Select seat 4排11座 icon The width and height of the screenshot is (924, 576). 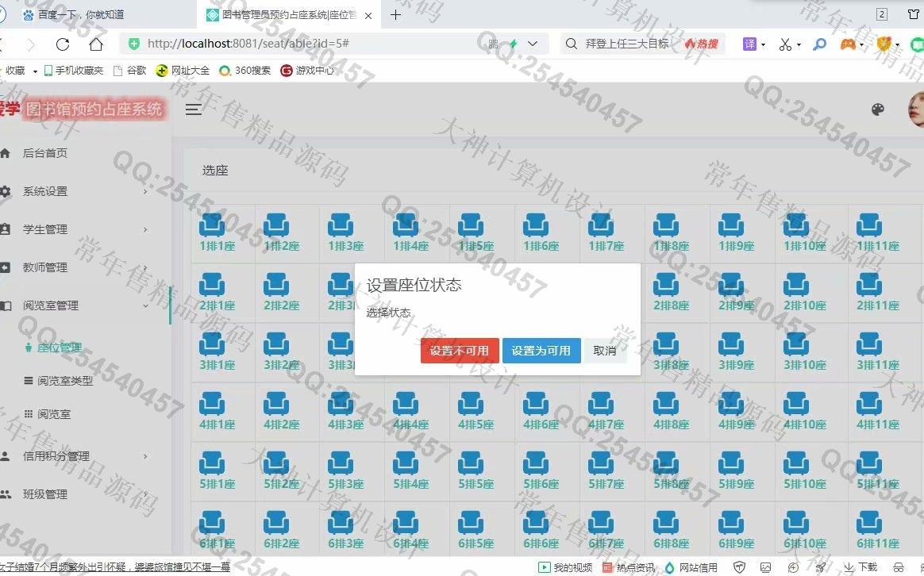click(869, 403)
